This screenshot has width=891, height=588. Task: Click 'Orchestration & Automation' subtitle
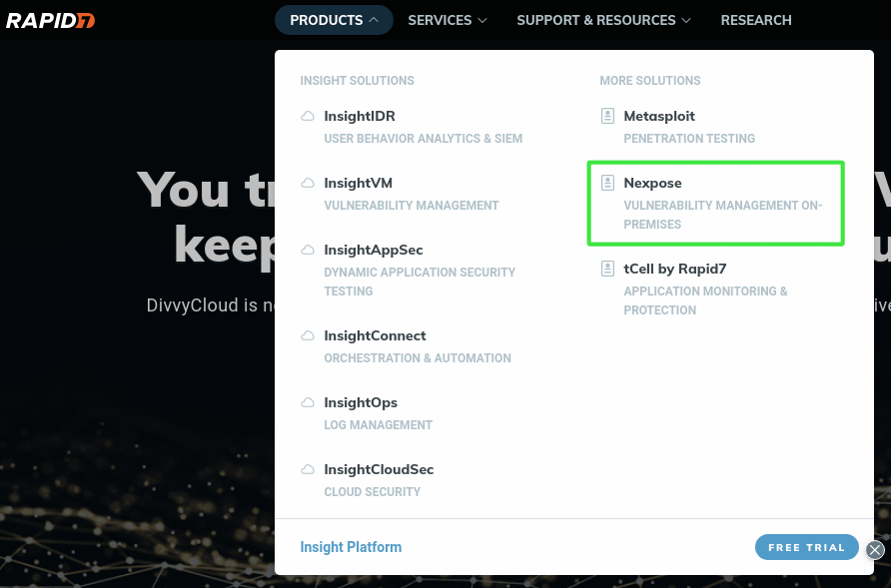pos(418,358)
